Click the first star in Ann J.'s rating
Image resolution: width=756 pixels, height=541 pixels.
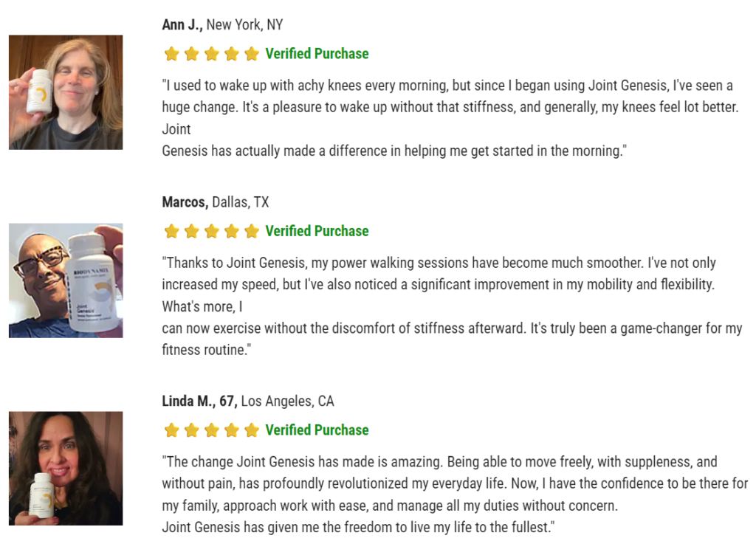point(172,54)
